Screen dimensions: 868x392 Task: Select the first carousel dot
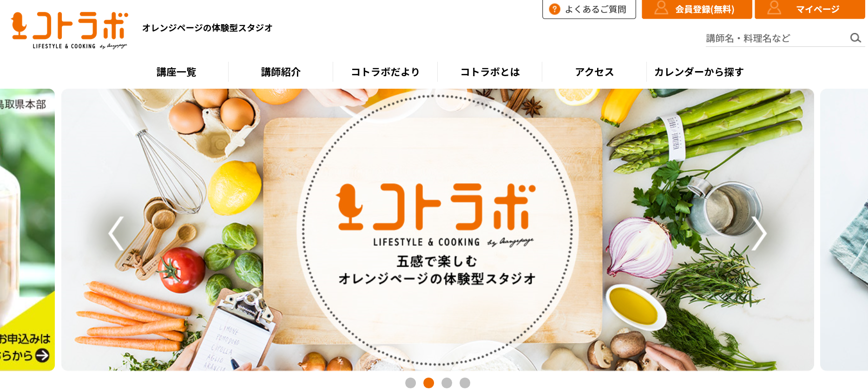point(410,383)
